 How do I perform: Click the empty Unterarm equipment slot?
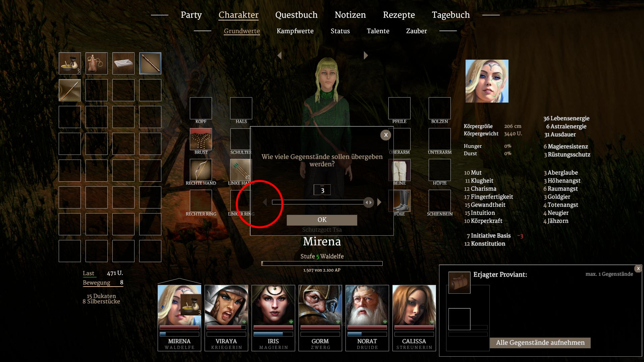(440, 139)
